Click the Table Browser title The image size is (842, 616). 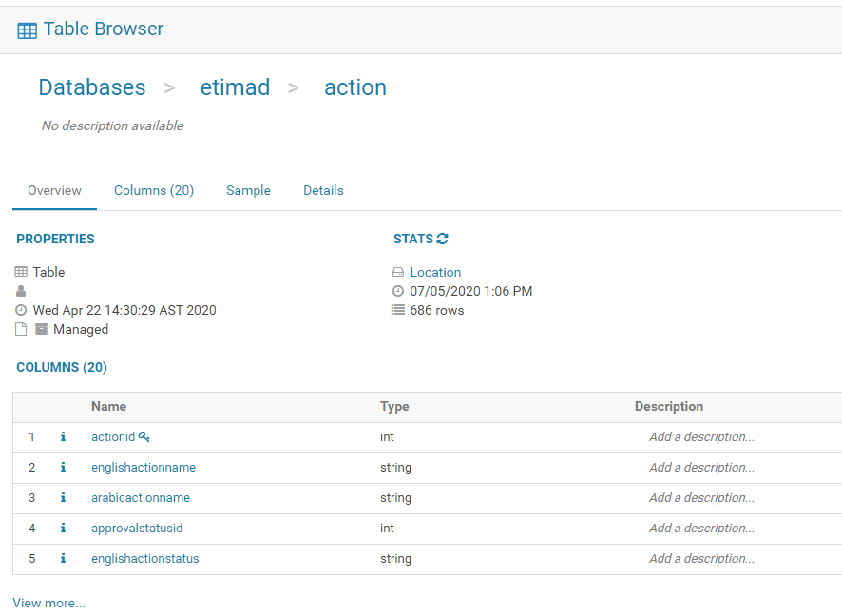coord(104,29)
